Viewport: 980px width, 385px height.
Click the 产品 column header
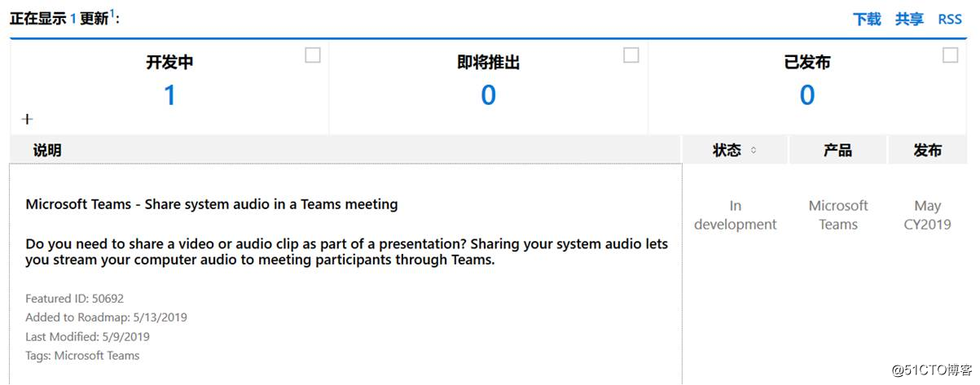pos(837,150)
